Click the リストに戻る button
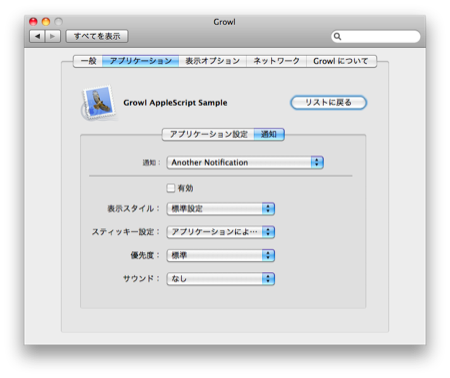This screenshot has height=378, width=450. coord(328,102)
